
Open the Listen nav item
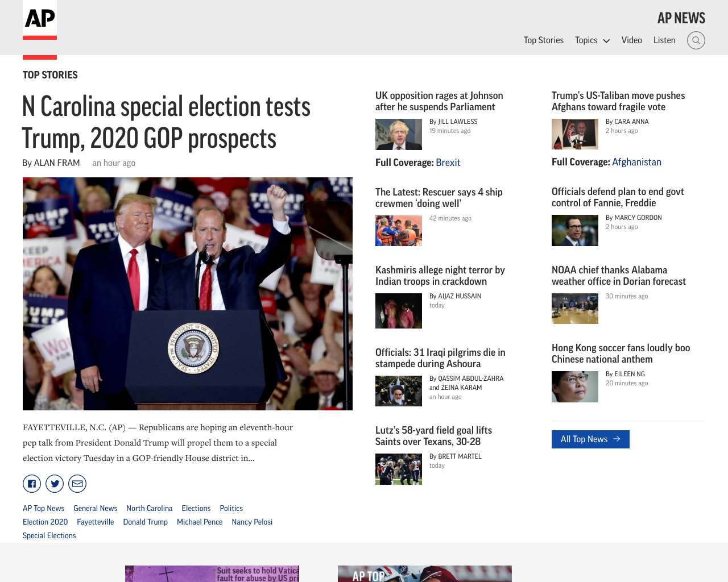tap(664, 40)
